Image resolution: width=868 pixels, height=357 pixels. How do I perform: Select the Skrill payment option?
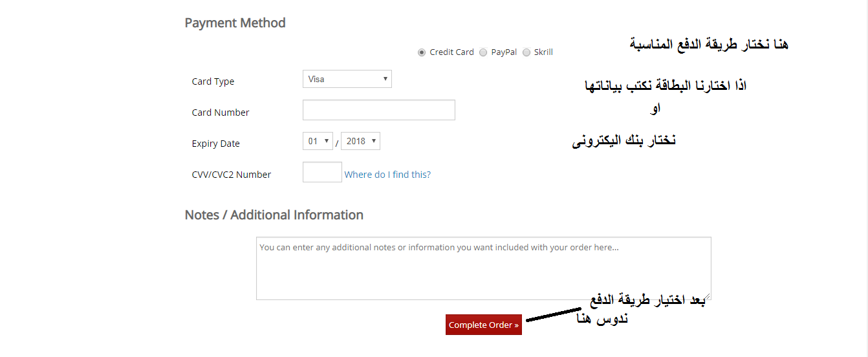click(x=526, y=52)
